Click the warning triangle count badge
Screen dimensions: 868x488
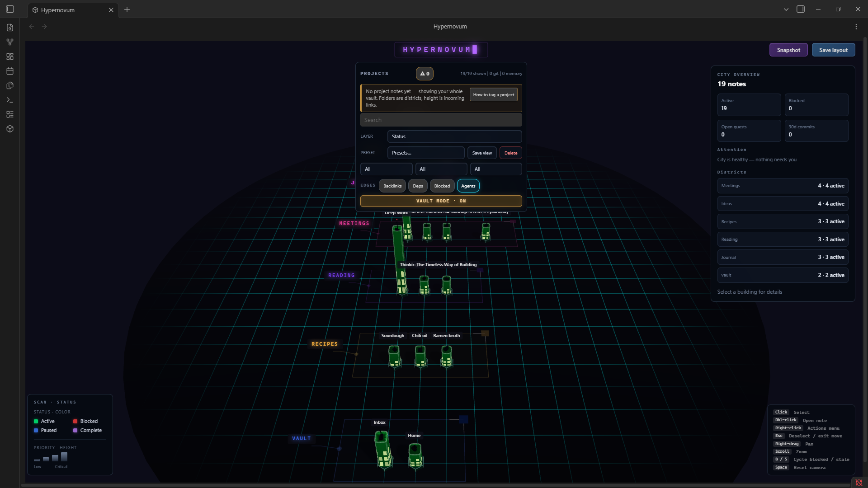pos(425,74)
